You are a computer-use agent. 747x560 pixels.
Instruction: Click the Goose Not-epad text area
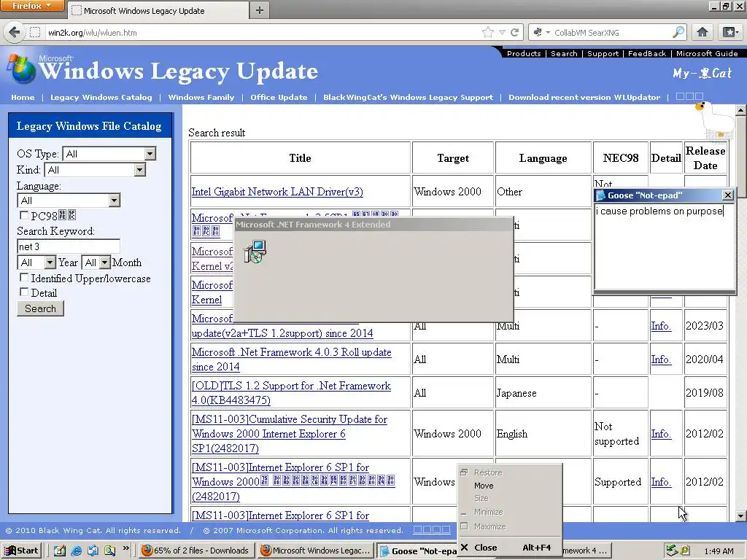pos(665,246)
